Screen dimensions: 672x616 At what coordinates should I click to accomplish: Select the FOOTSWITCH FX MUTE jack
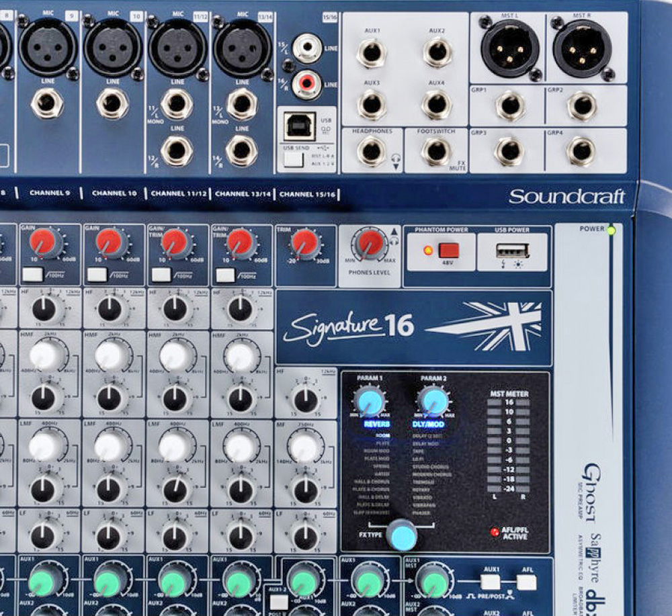coord(436,150)
